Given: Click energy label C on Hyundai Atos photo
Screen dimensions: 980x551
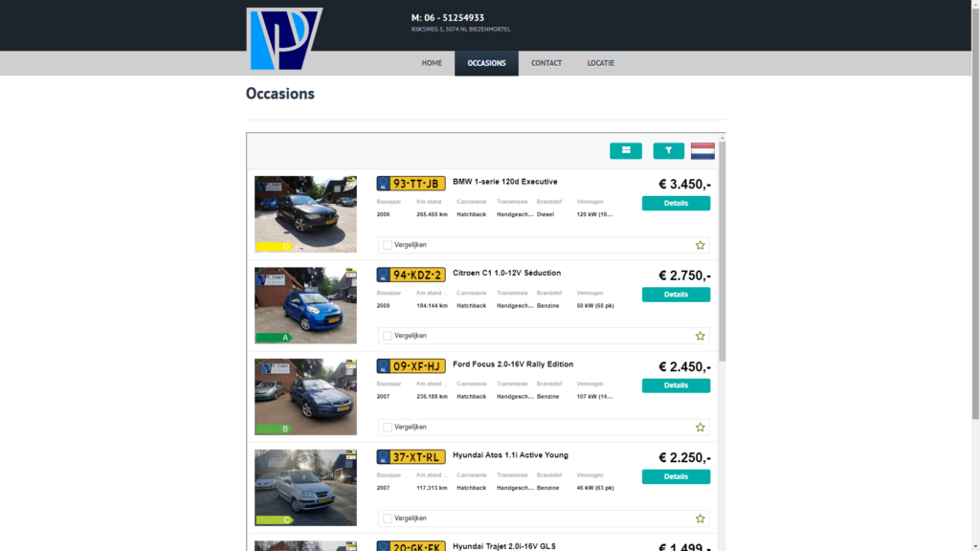Looking at the screenshot, I should click(x=274, y=519).
